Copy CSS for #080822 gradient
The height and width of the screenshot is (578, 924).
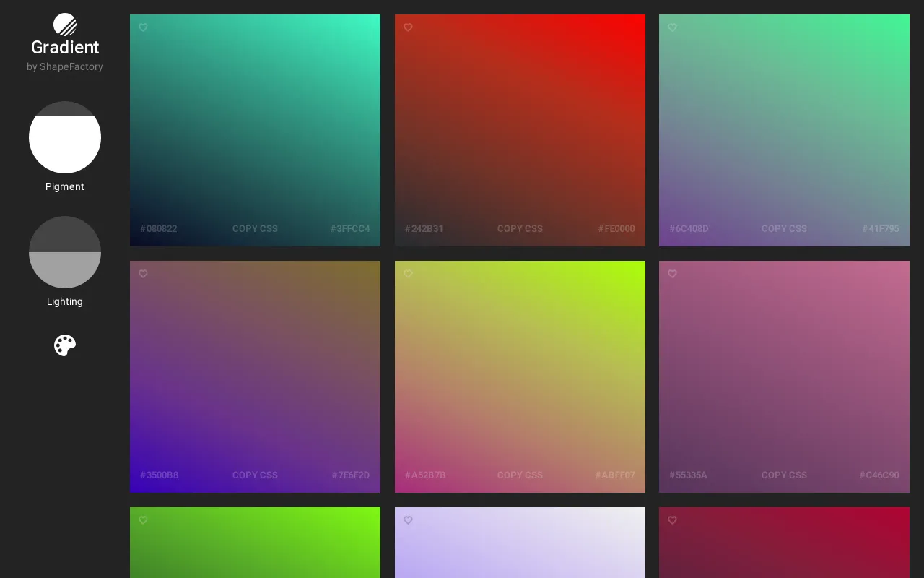[255, 229]
